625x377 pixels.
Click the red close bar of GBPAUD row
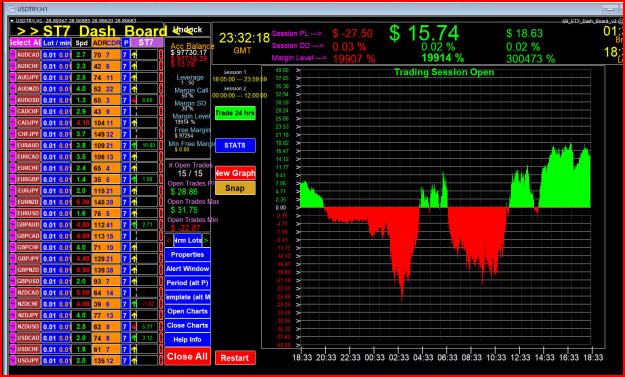coord(161,225)
